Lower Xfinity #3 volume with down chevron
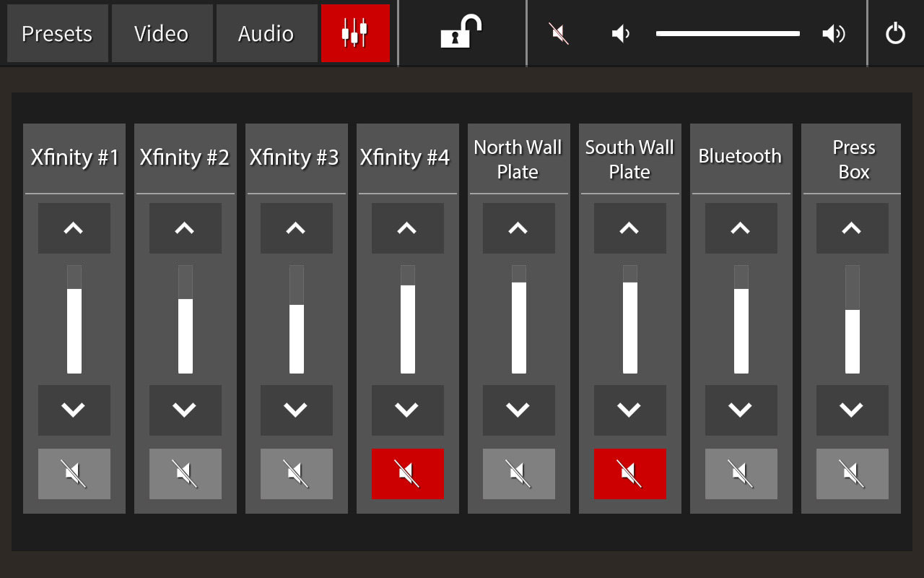This screenshot has height=578, width=924. 297,410
